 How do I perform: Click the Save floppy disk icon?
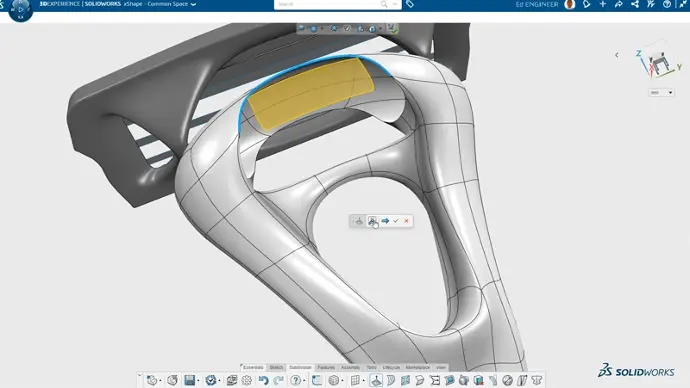pos(190,380)
